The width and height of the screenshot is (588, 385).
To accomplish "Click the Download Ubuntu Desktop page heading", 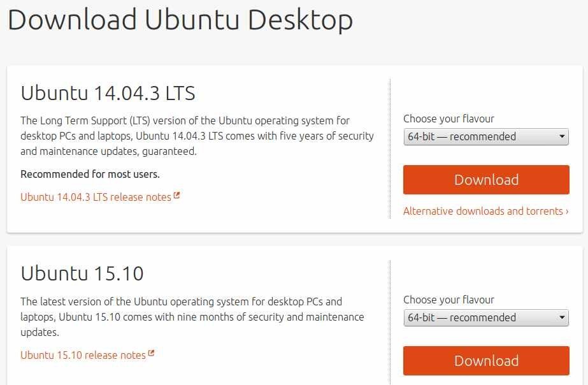I will click(180, 19).
